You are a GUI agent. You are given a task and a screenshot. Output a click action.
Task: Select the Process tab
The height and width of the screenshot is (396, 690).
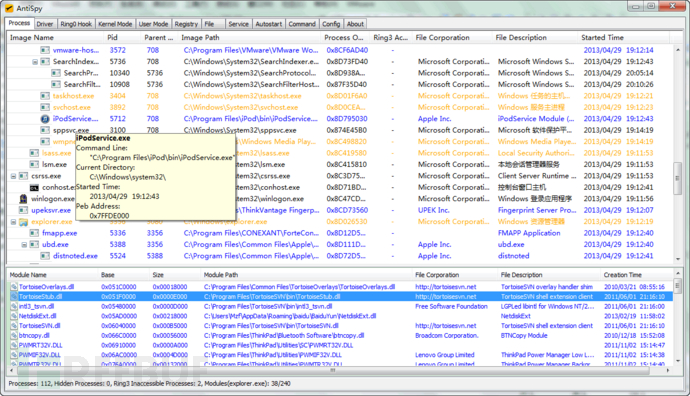tap(19, 23)
